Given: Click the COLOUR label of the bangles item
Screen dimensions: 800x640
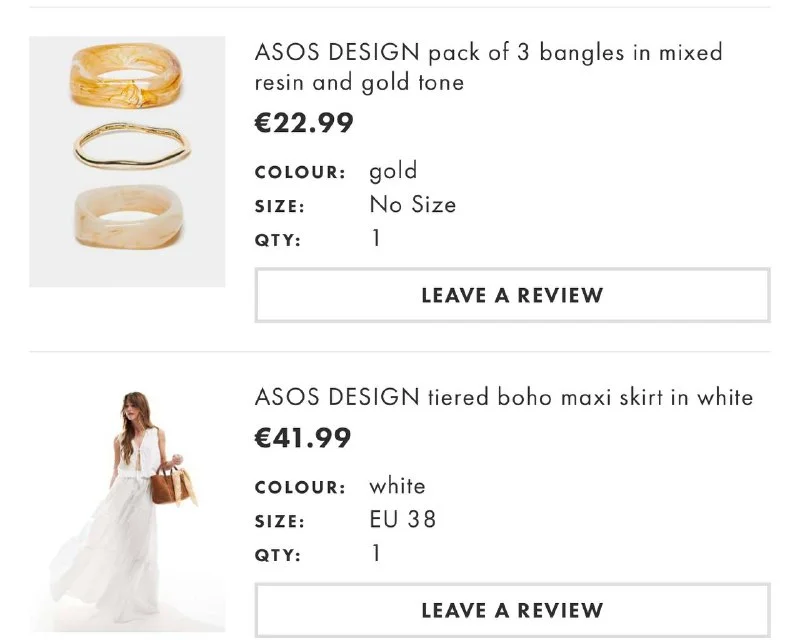Looking at the screenshot, I should click(299, 172).
